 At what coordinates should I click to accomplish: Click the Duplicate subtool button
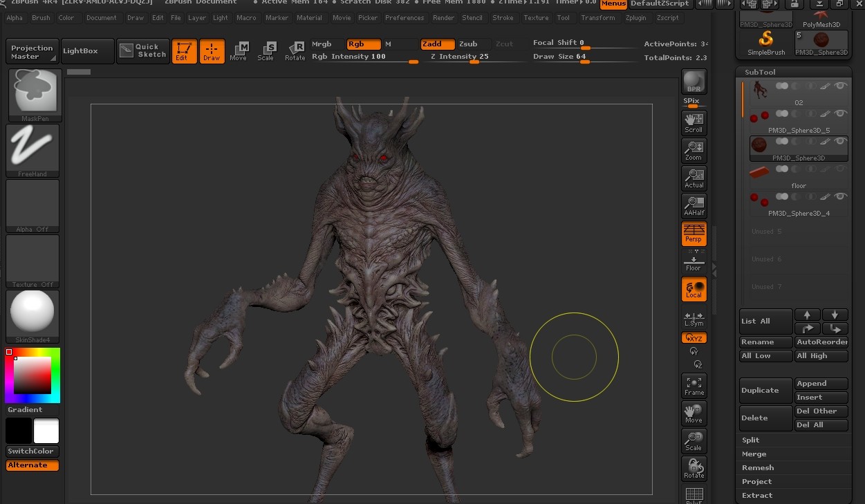(766, 391)
